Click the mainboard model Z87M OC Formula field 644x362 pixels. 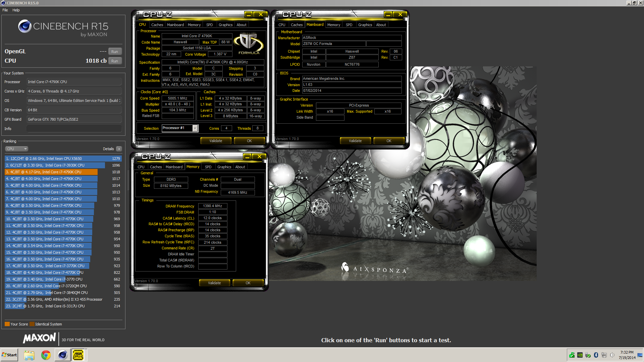(x=334, y=44)
